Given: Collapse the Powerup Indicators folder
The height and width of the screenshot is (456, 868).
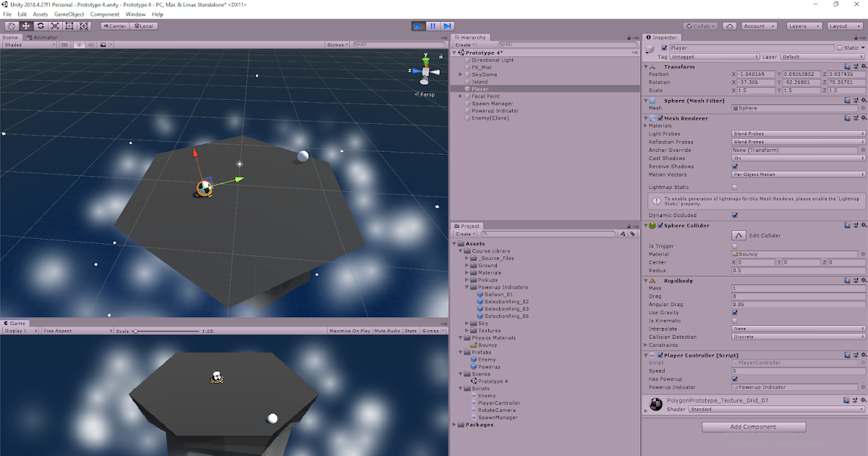Looking at the screenshot, I should pos(468,287).
